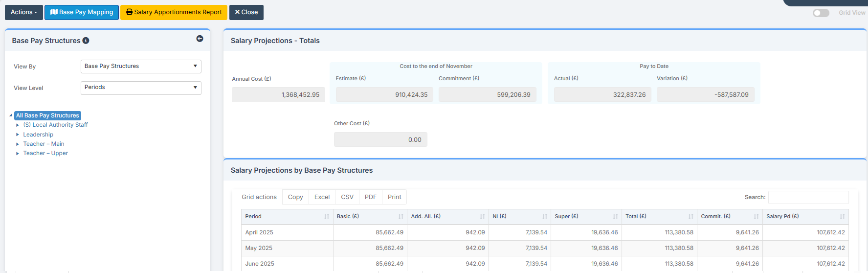Sort the Salary Pd (£) column
Viewport: 868px width, 273px height.
tap(842, 216)
